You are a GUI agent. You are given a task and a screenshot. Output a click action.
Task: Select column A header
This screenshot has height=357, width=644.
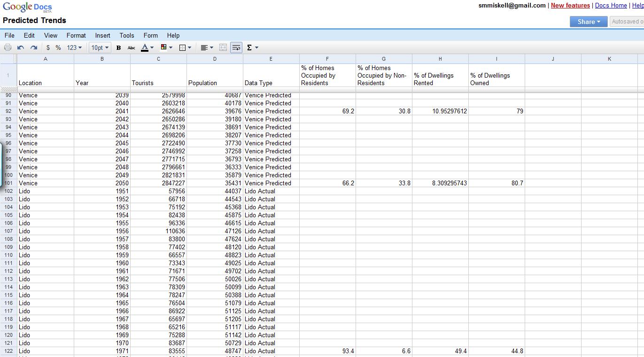click(46, 59)
